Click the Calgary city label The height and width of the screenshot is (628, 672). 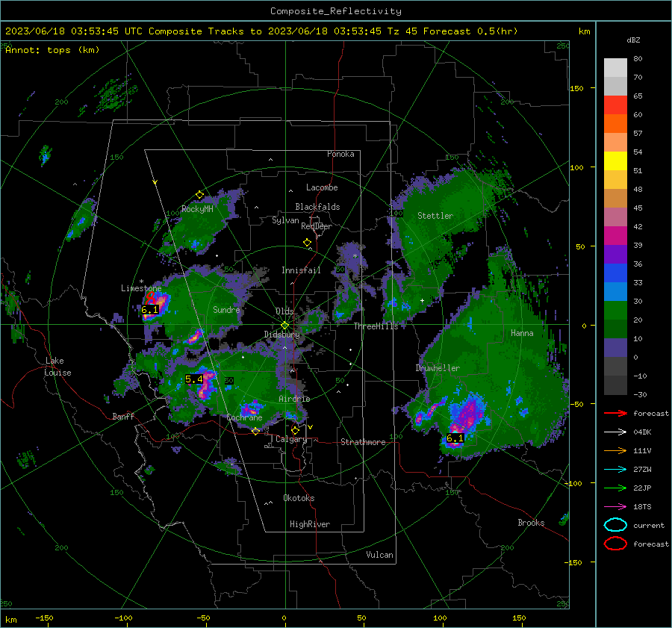[291, 439]
